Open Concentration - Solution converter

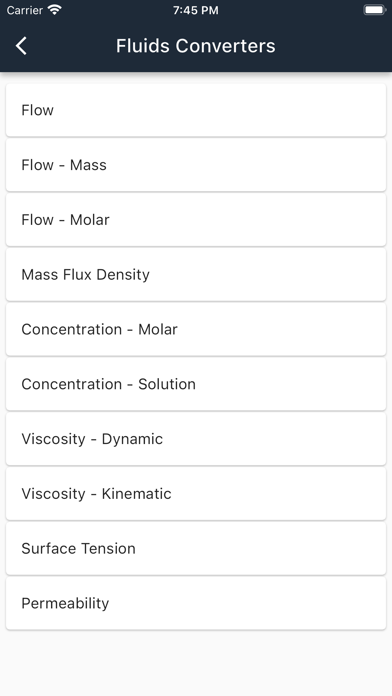[x=196, y=384]
